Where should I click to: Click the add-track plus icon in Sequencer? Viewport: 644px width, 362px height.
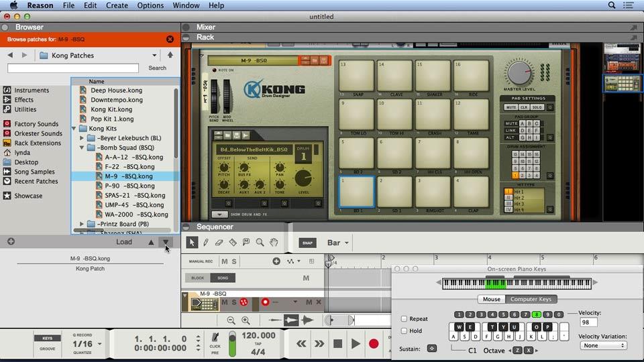[276, 261]
